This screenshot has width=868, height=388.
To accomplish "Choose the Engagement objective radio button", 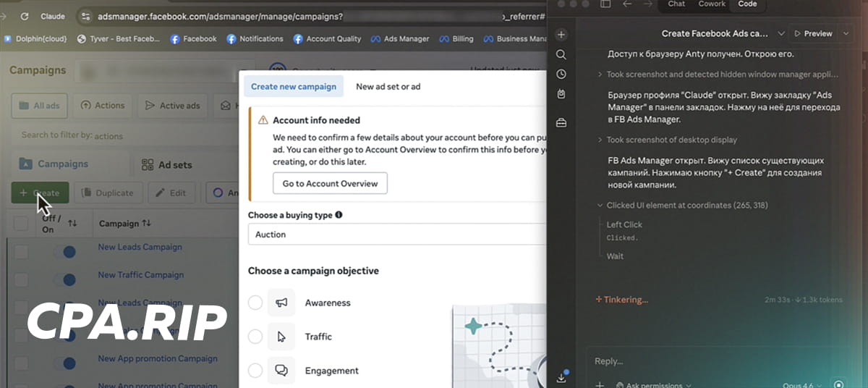I will click(x=255, y=371).
